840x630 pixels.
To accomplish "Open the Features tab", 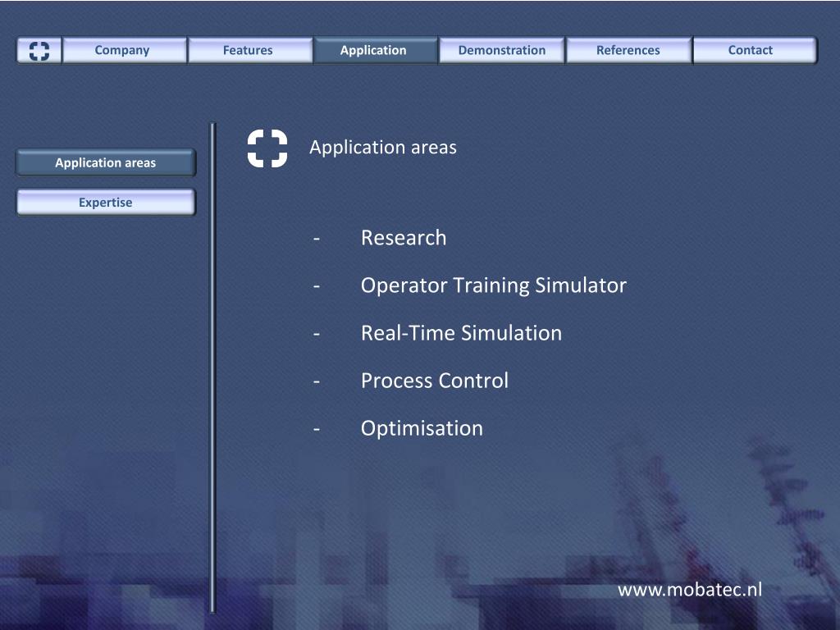I will click(x=249, y=50).
